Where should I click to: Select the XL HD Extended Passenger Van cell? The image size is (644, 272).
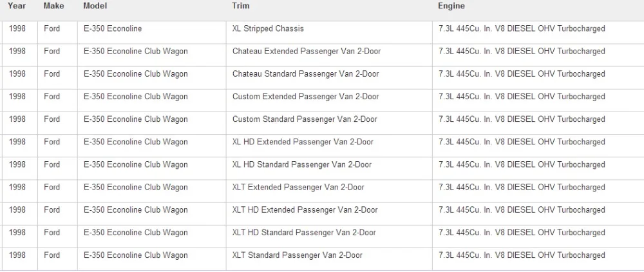(x=303, y=142)
